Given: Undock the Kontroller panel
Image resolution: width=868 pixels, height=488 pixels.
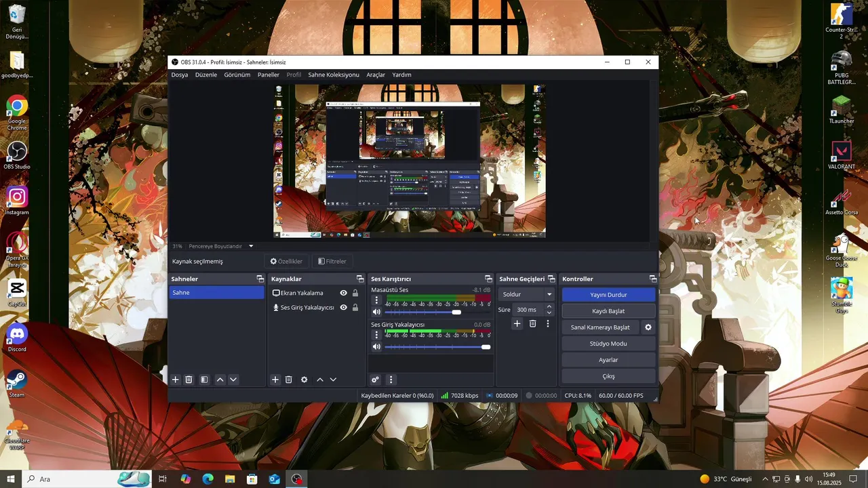Looking at the screenshot, I should [653, 279].
